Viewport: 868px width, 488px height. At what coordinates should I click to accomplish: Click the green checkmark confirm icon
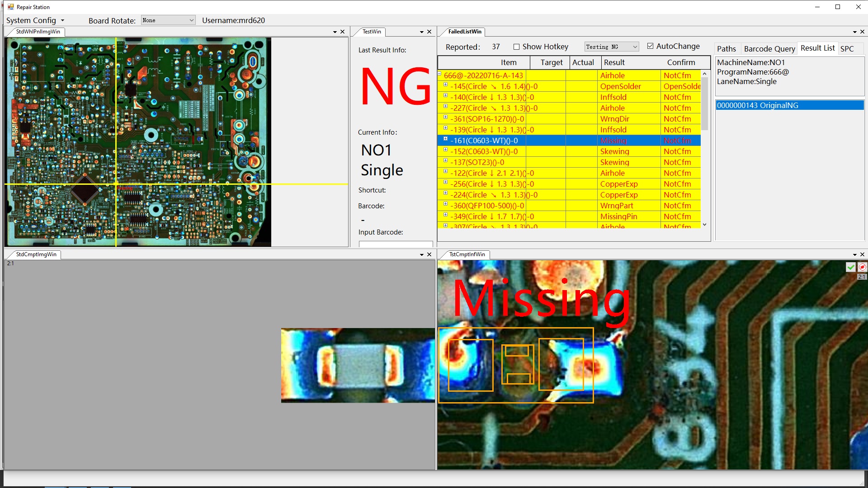point(850,267)
